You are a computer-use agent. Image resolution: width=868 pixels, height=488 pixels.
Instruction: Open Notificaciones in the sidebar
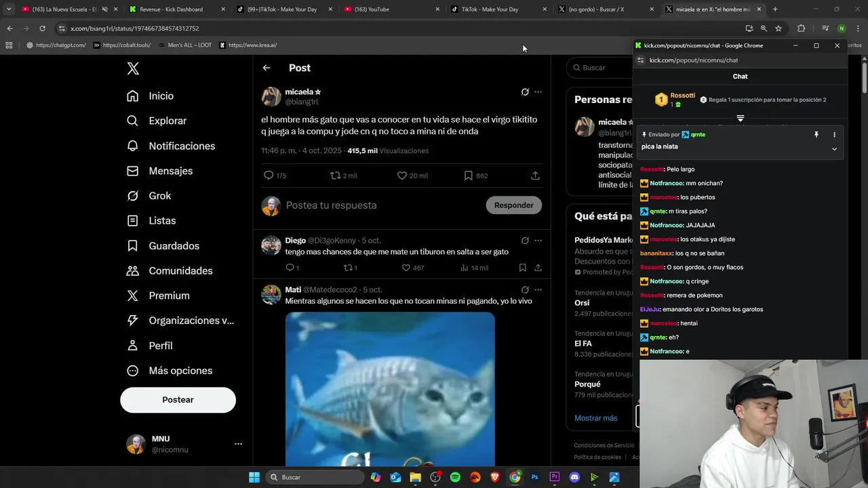click(x=171, y=146)
